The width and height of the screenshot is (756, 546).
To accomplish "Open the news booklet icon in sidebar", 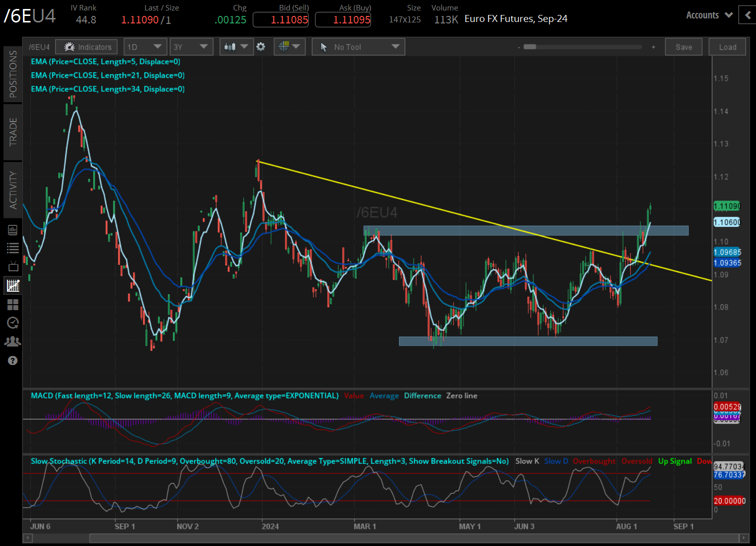I will click(13, 230).
